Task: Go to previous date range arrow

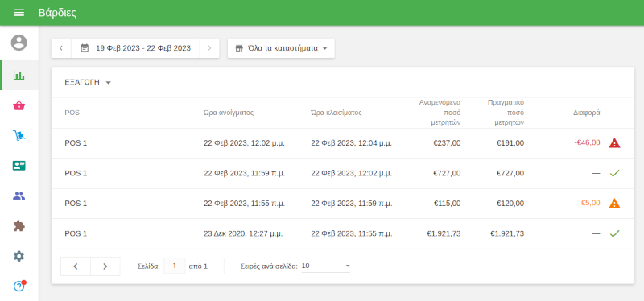Action: pyautogui.click(x=61, y=48)
